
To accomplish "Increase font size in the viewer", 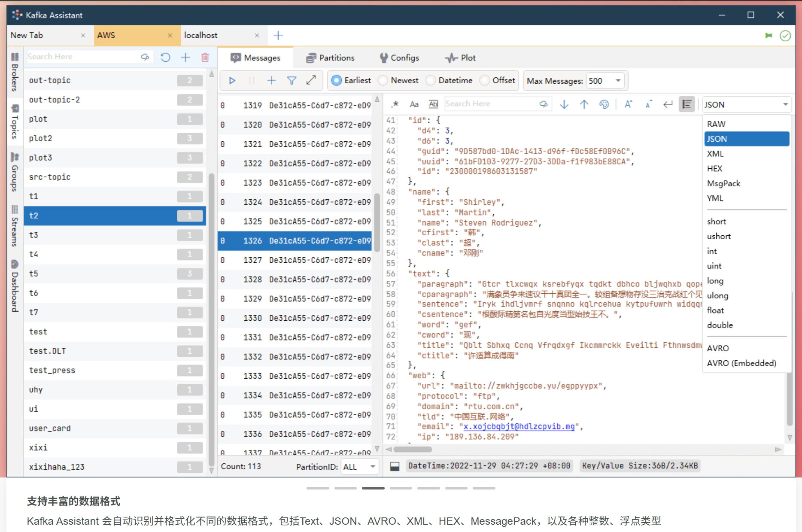I will pos(628,104).
